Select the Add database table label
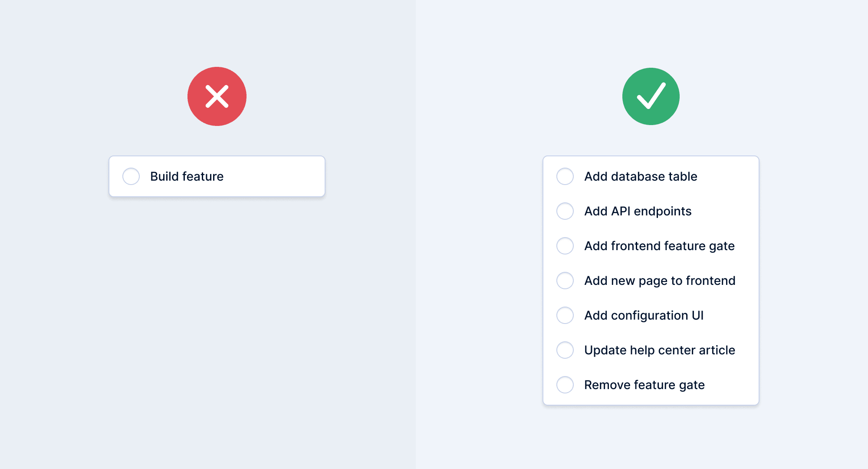The image size is (868, 469). [641, 176]
